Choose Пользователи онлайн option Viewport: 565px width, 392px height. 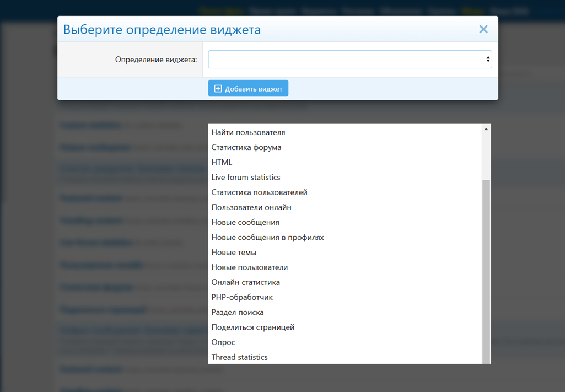tap(251, 207)
